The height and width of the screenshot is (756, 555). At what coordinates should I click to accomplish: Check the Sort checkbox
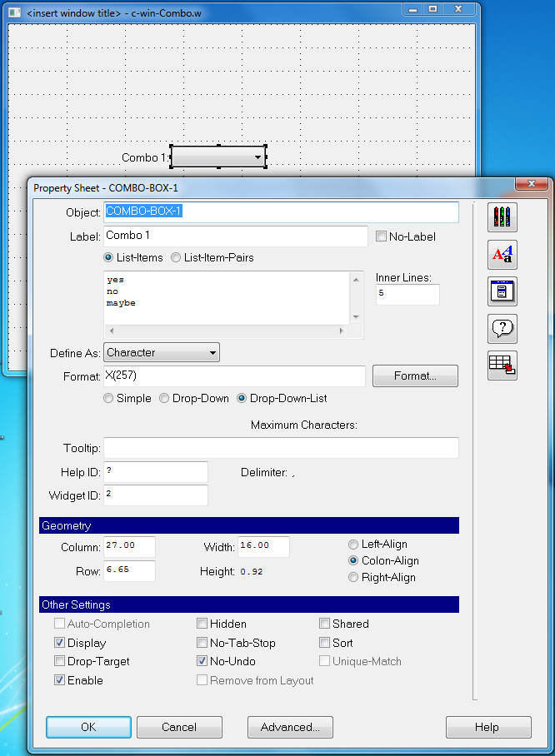click(x=324, y=643)
